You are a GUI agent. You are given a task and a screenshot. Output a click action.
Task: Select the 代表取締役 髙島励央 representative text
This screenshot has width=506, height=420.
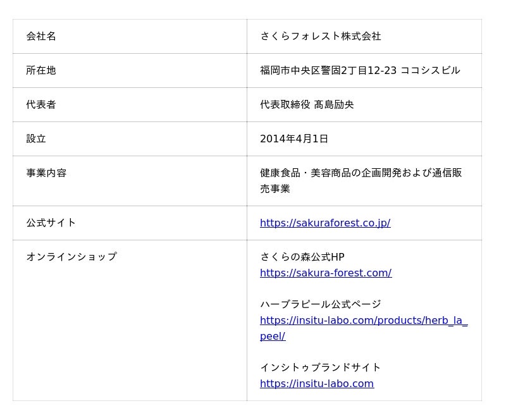(x=307, y=104)
